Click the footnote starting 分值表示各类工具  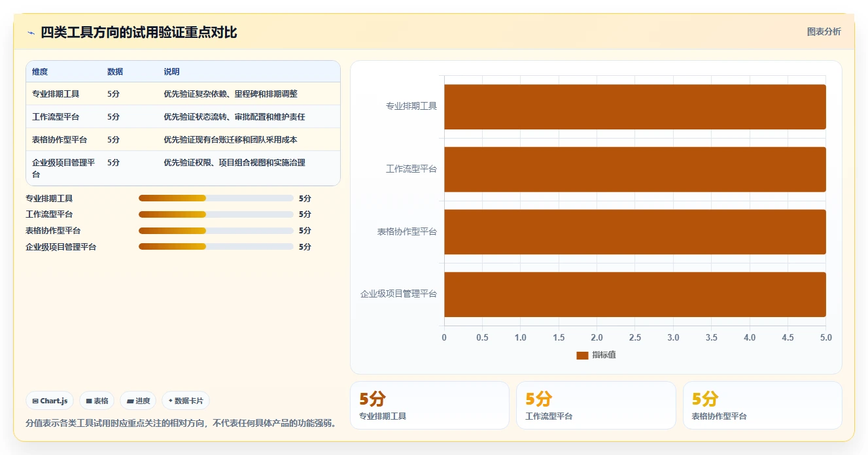182,423
